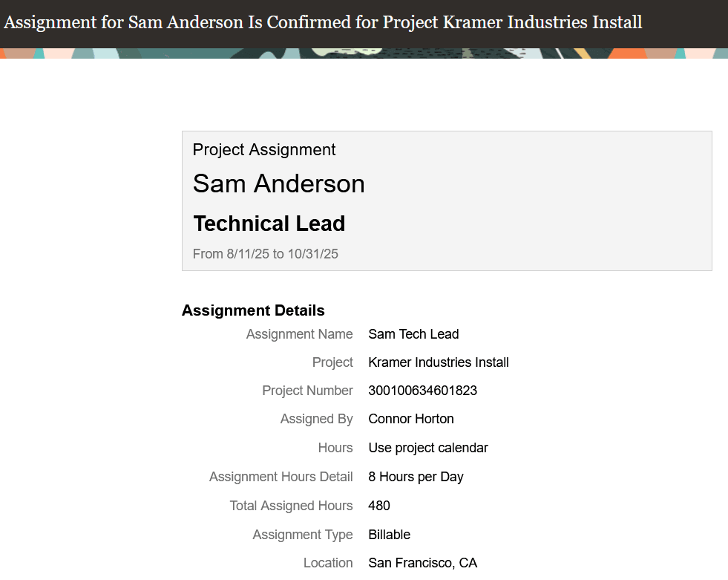
Task: Click the 8 Hours per Day value
Action: [416, 477]
